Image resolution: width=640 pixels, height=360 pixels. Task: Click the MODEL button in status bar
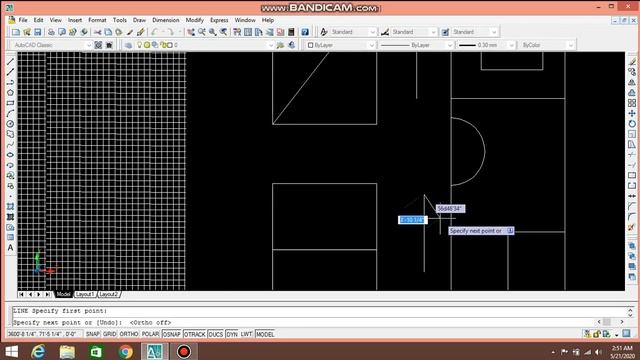pyautogui.click(x=265, y=334)
